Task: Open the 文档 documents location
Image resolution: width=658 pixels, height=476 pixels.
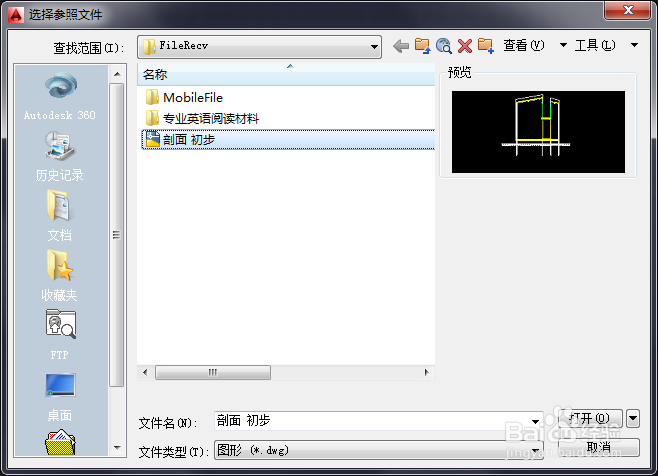Action: [60, 216]
